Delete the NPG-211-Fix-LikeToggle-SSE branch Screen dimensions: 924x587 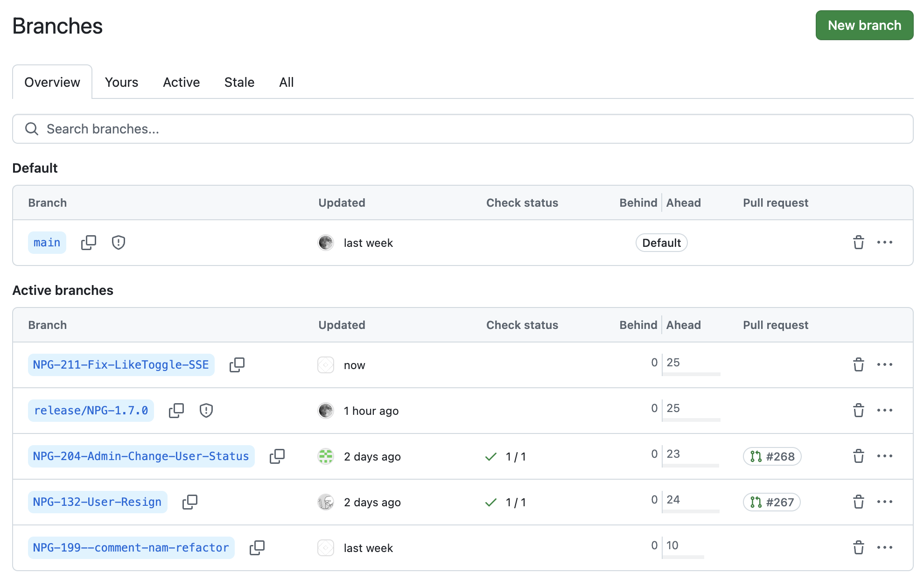pos(858,365)
